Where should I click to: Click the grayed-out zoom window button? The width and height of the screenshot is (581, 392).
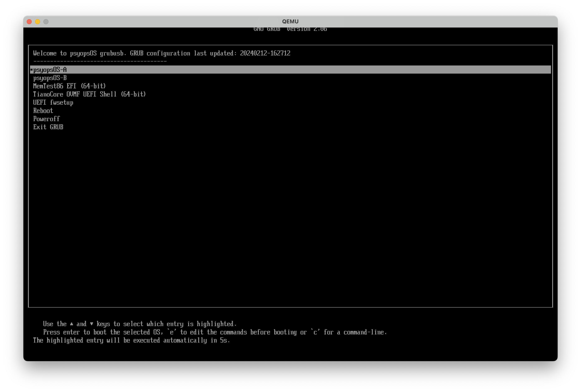click(x=46, y=22)
